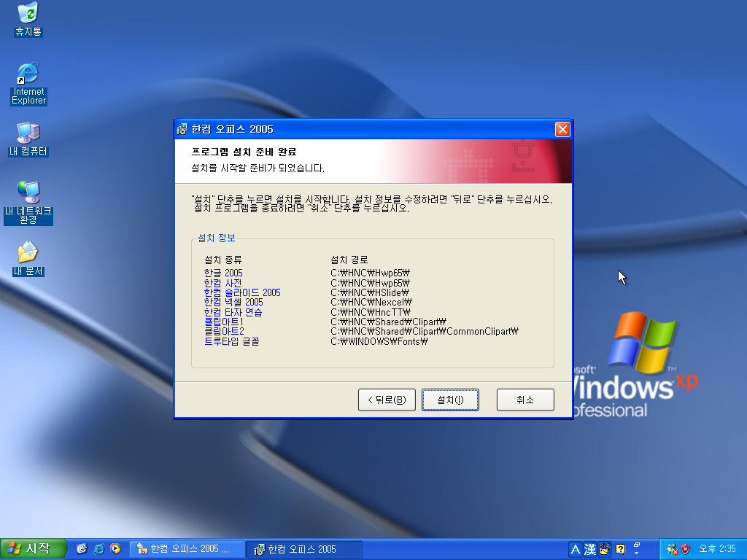Screen dimensions: 747x560
Task: Open the 내 네트워크 환경 desktop icon
Action: [28, 203]
